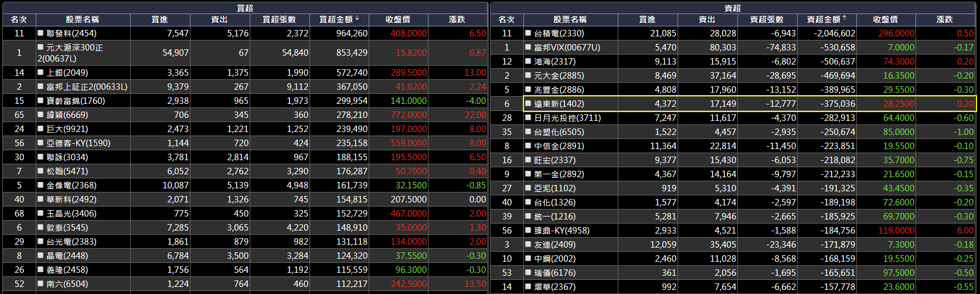Check the 瑞儀(6176) row checkbox

[528, 273]
